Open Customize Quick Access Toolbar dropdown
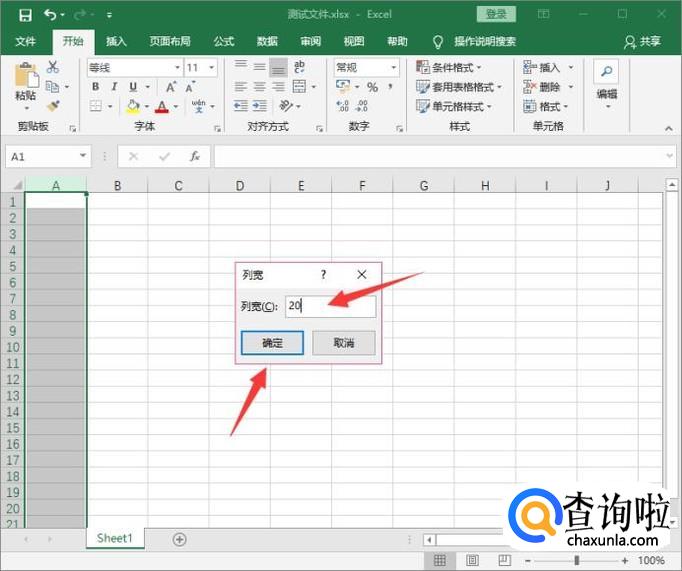The width and height of the screenshot is (682, 571). [x=109, y=15]
